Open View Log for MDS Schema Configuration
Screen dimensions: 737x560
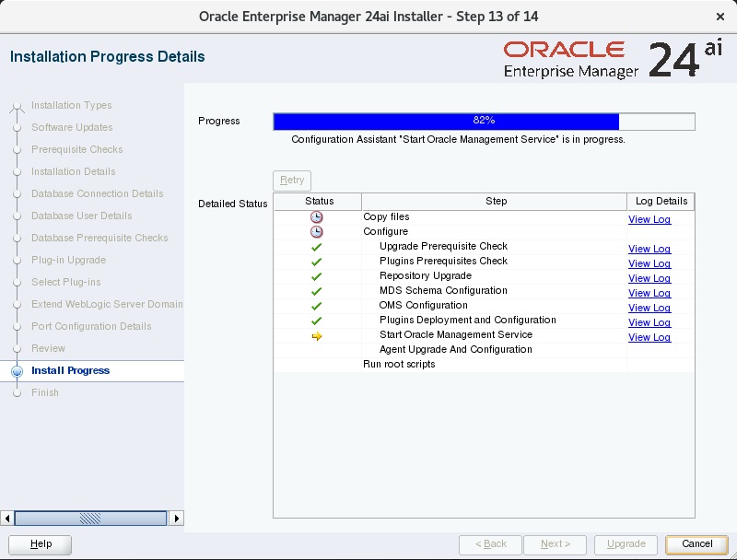649,293
